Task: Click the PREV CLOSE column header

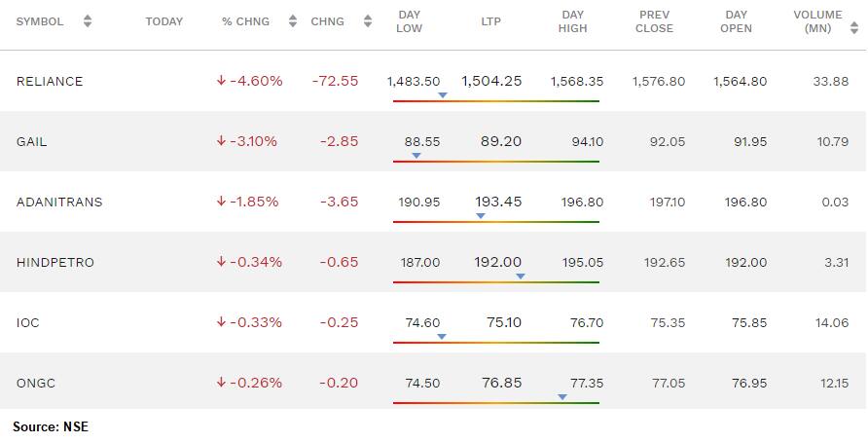Action: 654,21
